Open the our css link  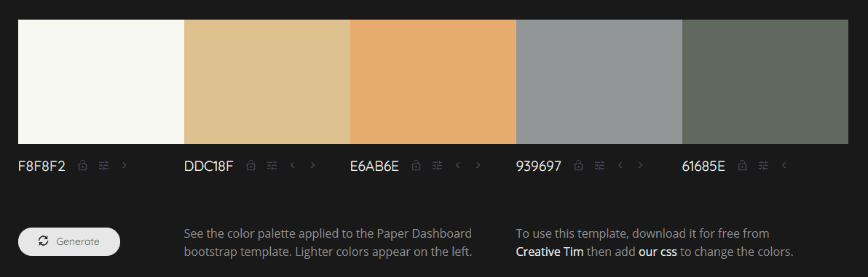(658, 252)
